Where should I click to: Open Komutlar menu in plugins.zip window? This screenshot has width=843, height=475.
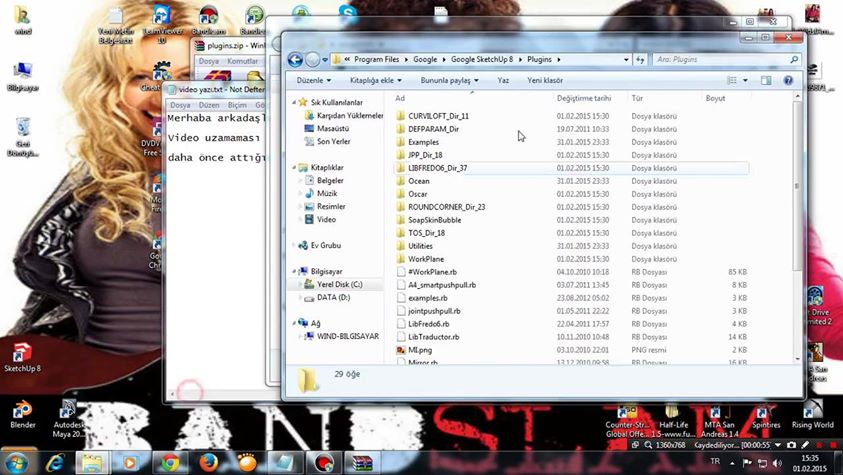click(x=242, y=61)
